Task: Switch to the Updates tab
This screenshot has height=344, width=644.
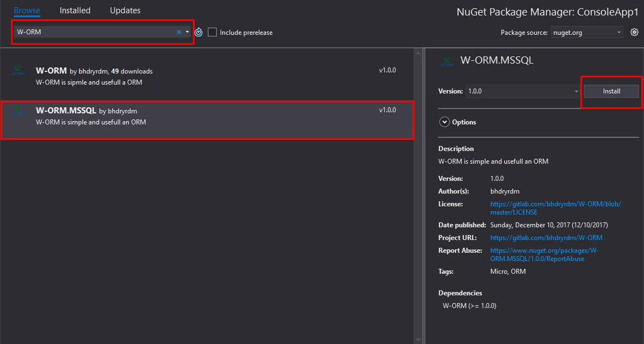Action: (x=125, y=11)
